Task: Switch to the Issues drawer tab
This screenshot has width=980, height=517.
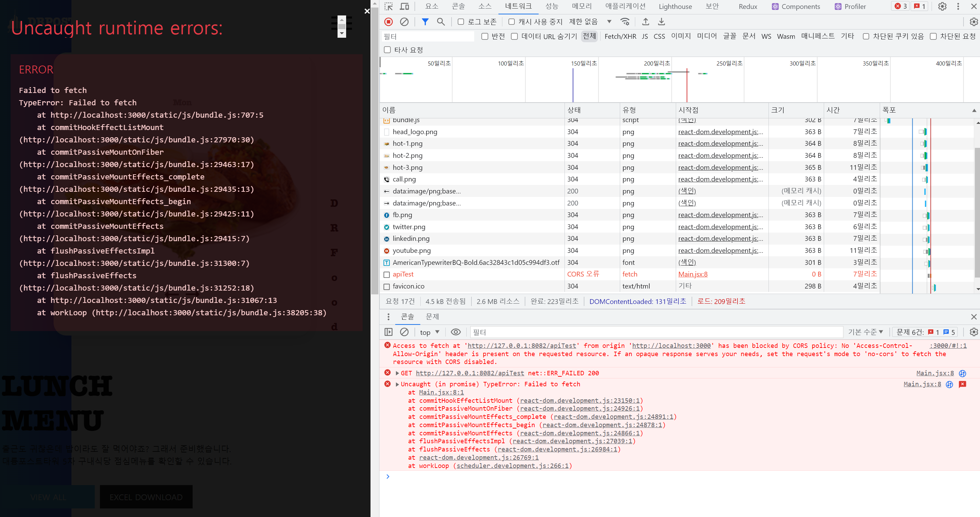Action: point(433,317)
